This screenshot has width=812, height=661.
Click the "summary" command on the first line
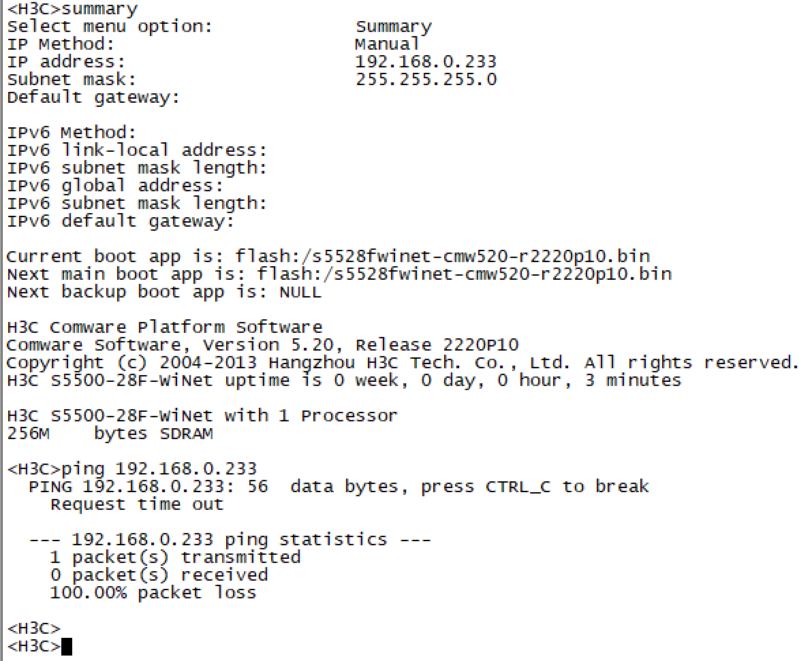tap(99, 10)
